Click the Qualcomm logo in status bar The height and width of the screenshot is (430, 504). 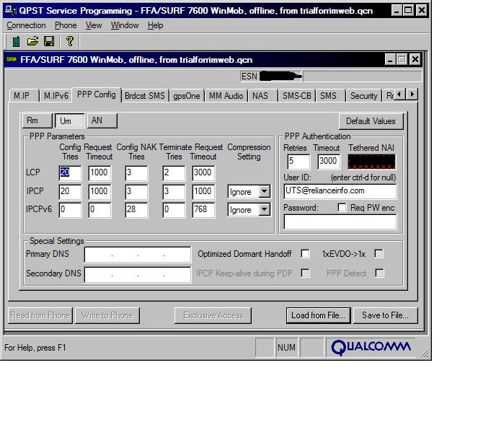(x=371, y=347)
